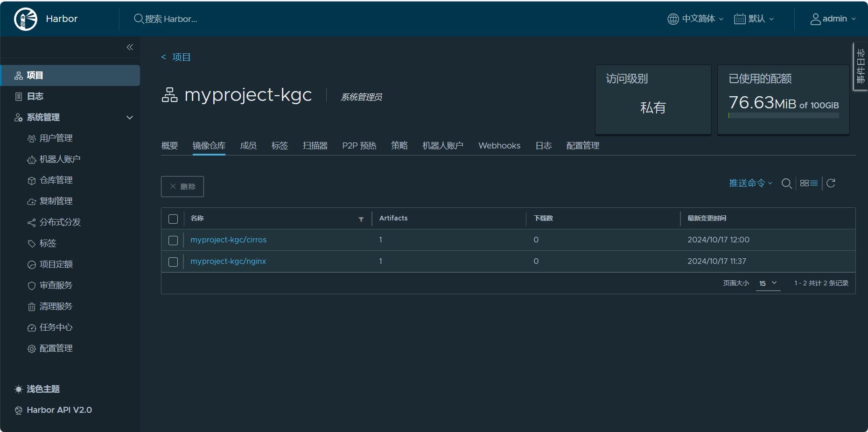The width and height of the screenshot is (868, 432).
Task: Check the myproject-kgc/cirros row checkbox
Action: pos(173,240)
